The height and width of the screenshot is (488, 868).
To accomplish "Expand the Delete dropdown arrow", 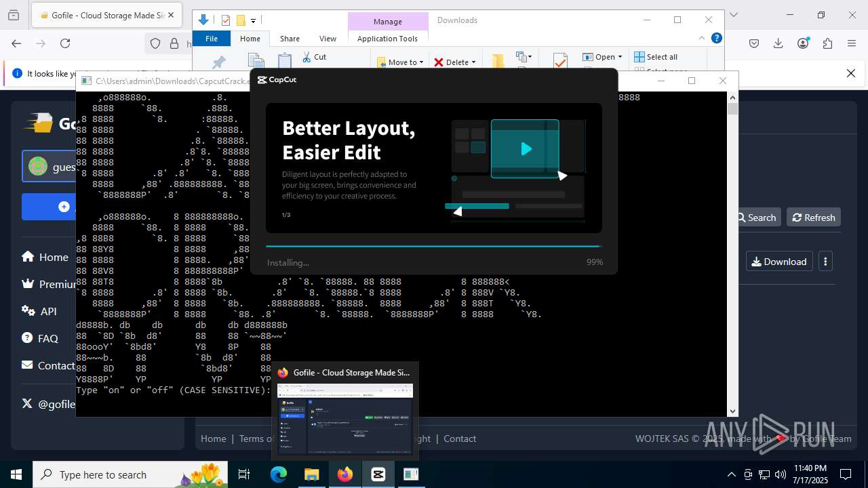I will (x=473, y=62).
